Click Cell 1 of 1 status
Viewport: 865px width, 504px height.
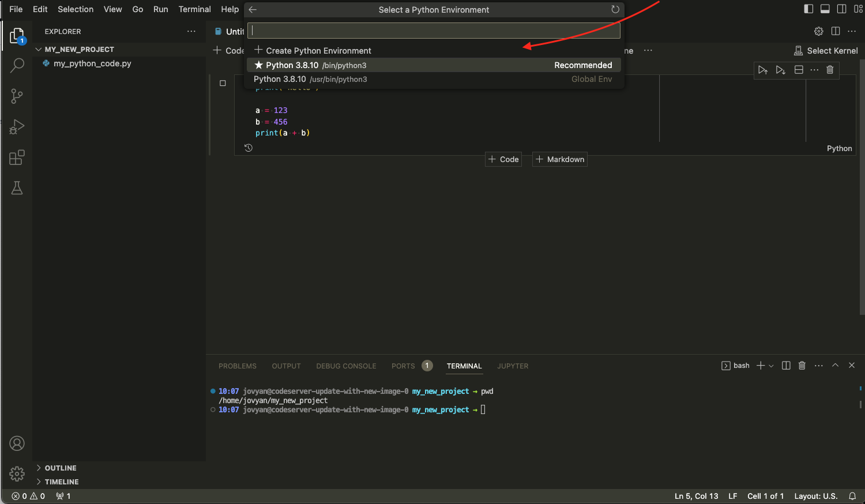tap(766, 496)
